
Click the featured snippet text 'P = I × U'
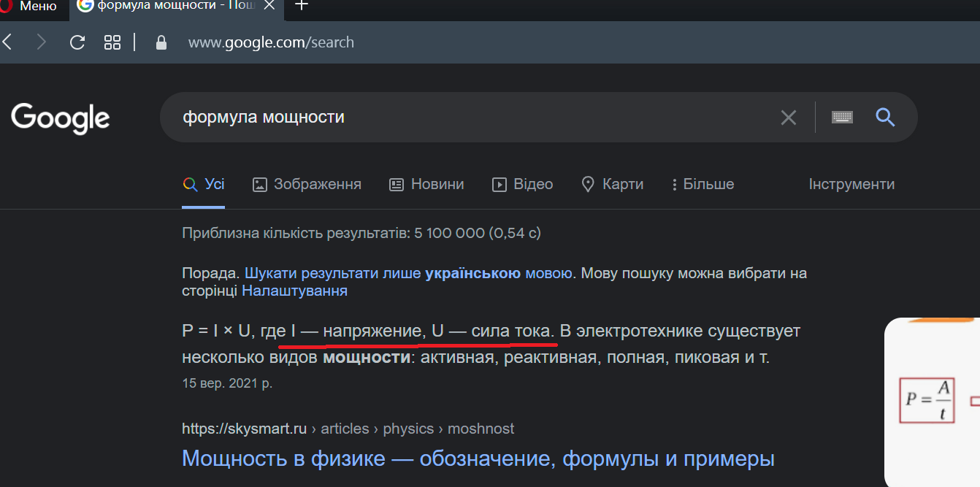coord(217,331)
